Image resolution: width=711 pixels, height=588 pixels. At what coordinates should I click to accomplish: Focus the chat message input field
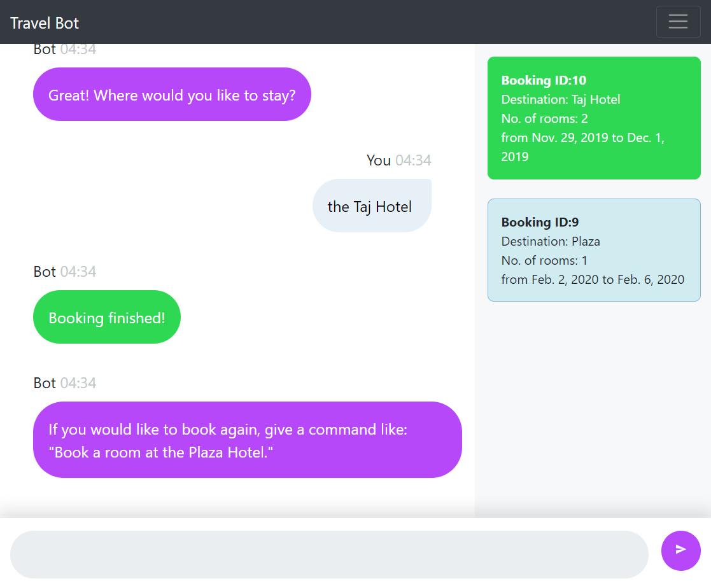(329, 554)
